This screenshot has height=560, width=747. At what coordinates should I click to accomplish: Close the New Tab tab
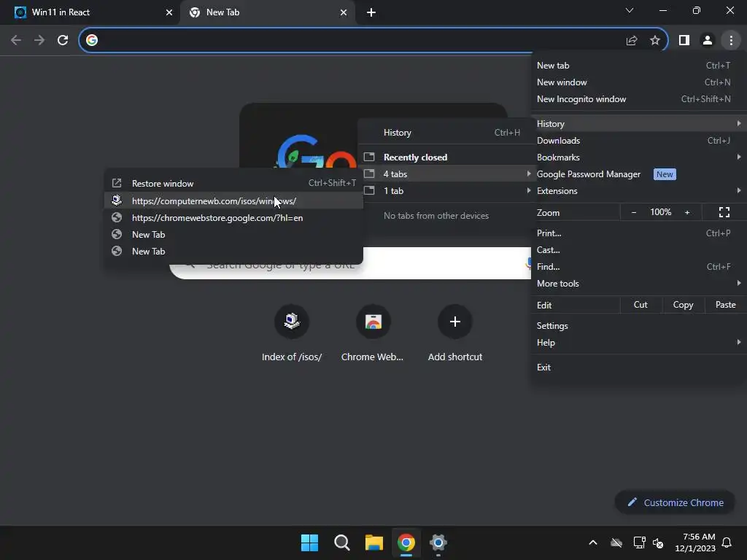[x=344, y=12]
